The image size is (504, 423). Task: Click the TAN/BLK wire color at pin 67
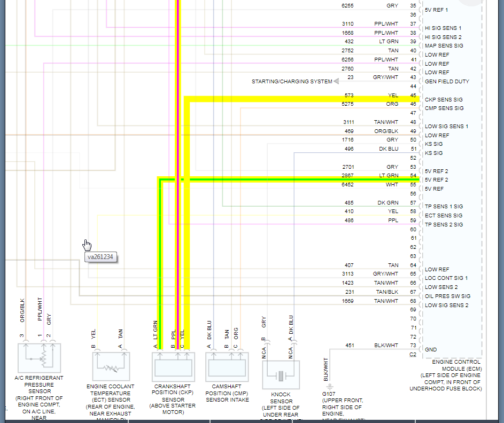[387, 292]
